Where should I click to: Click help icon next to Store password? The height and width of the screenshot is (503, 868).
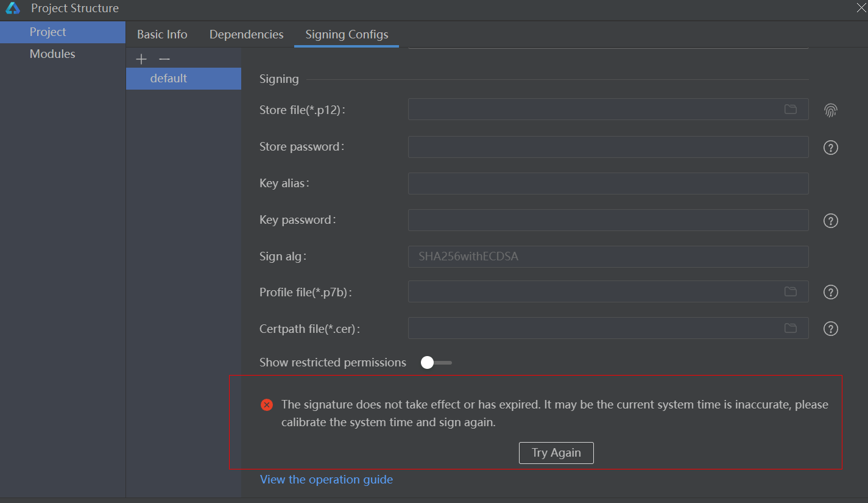830,148
